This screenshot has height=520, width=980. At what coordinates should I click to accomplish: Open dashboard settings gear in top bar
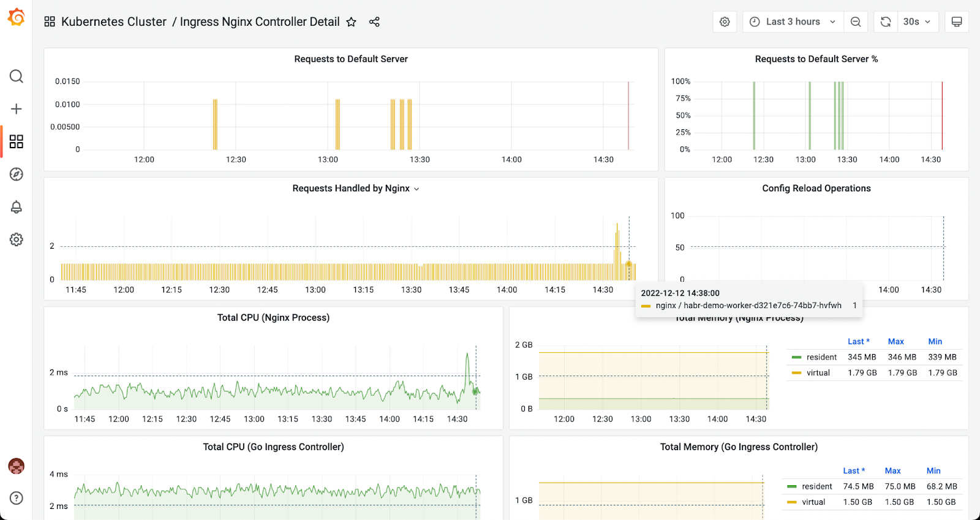tap(725, 22)
